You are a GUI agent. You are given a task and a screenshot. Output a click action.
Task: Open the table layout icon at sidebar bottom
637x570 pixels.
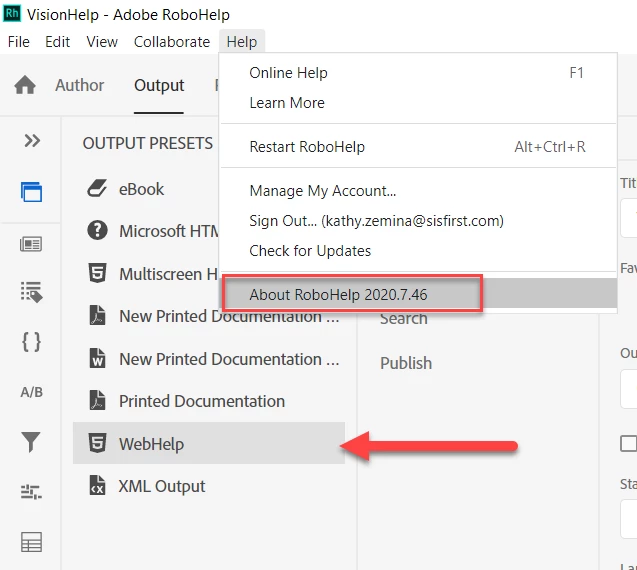(31, 542)
